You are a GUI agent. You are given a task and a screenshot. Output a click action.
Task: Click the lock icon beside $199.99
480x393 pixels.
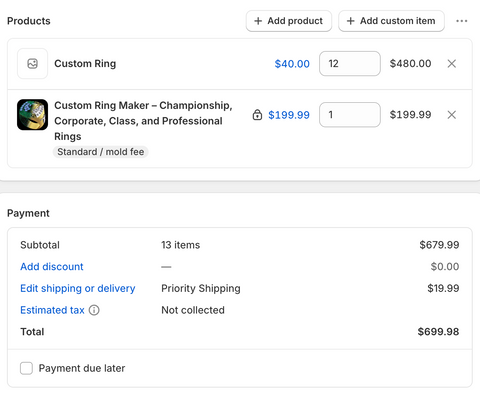coord(257,115)
